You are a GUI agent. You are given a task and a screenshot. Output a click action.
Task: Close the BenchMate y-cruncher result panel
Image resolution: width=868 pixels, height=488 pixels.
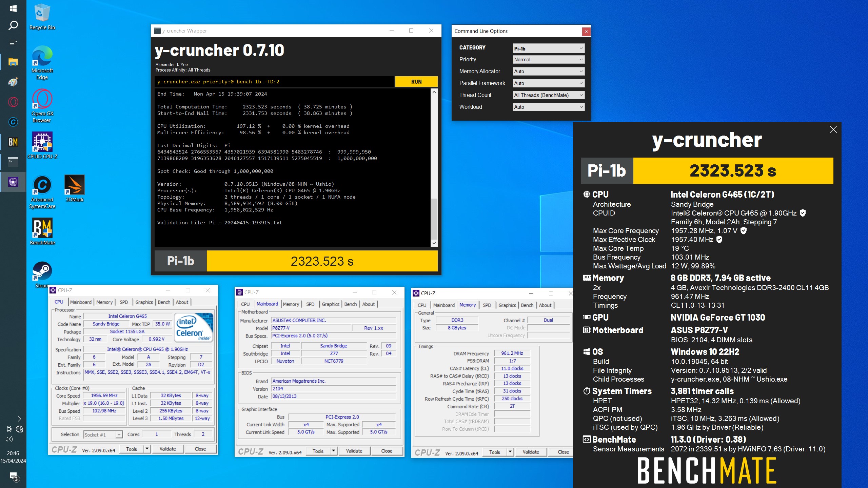click(x=833, y=129)
